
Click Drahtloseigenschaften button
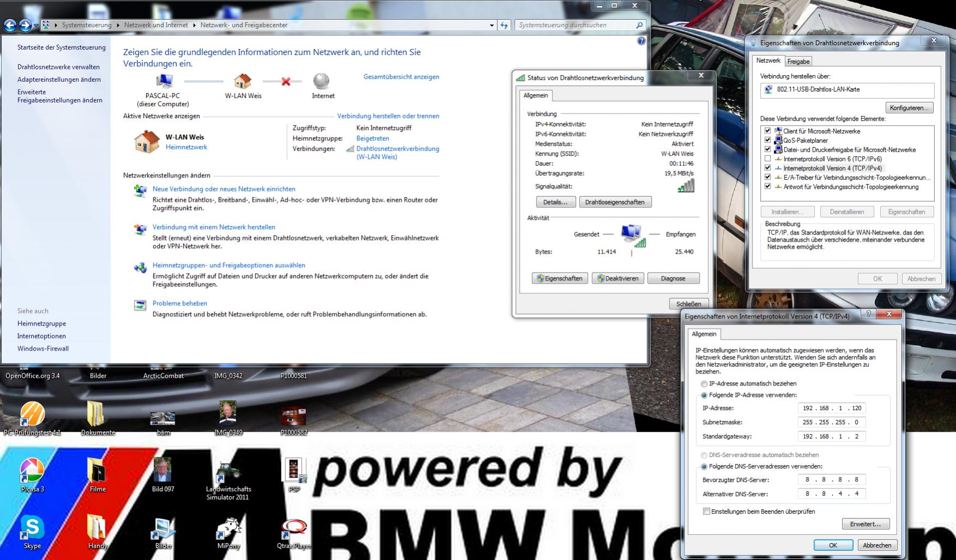(x=615, y=202)
